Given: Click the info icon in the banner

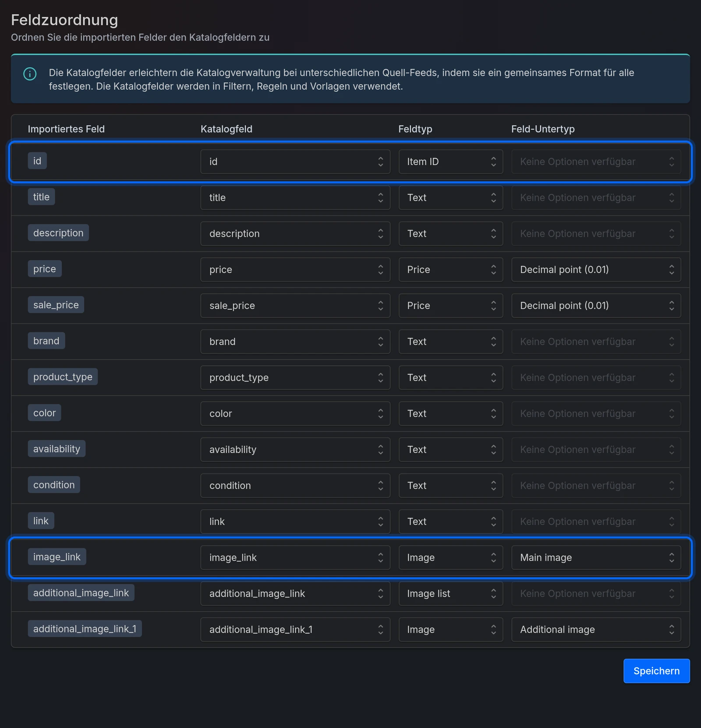Looking at the screenshot, I should click(x=30, y=74).
